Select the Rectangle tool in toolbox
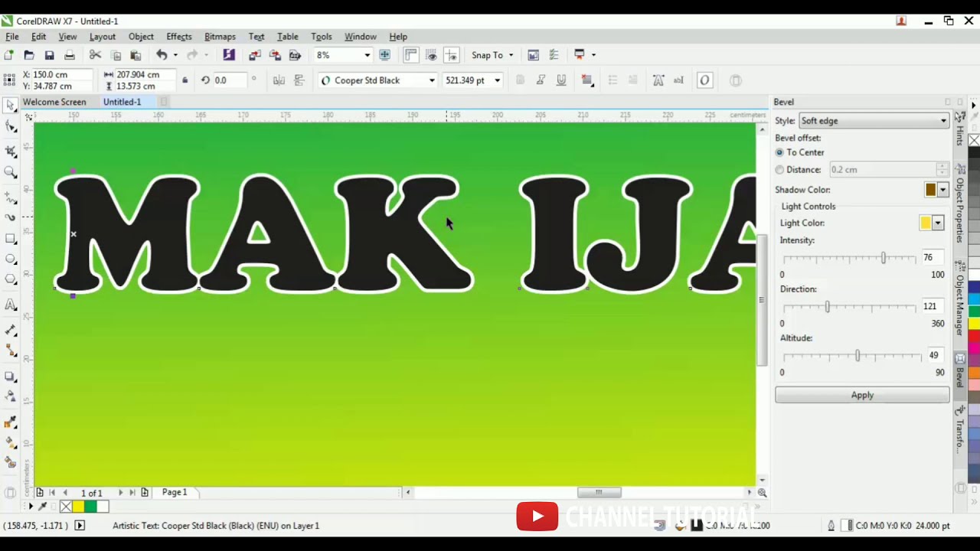The image size is (980, 551). click(11, 238)
